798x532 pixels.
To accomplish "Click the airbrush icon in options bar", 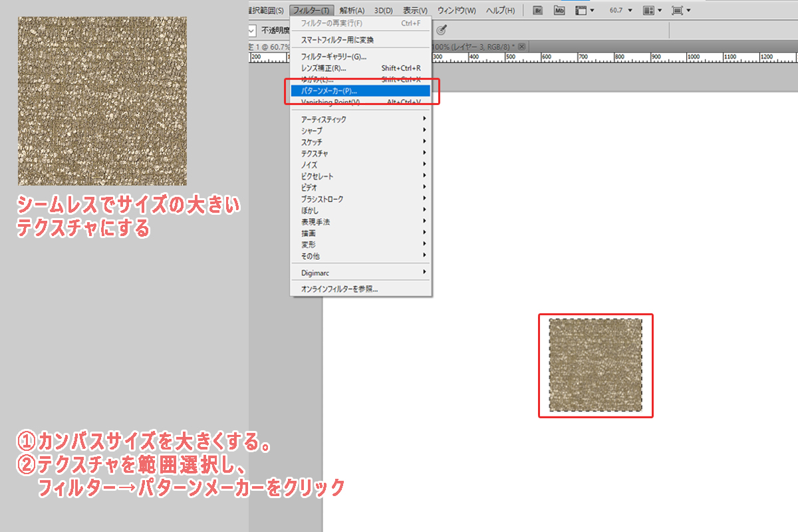I will [x=441, y=30].
